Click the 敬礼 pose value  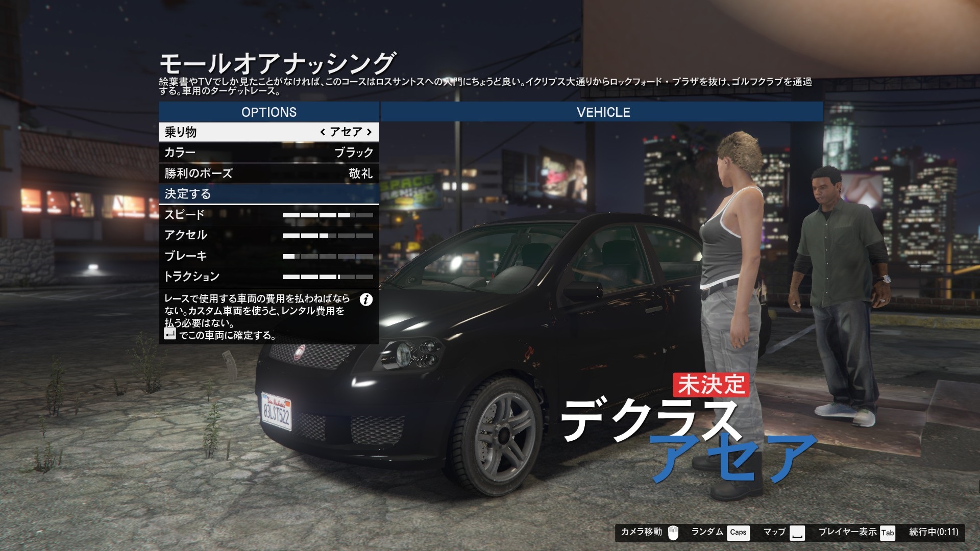tap(361, 173)
